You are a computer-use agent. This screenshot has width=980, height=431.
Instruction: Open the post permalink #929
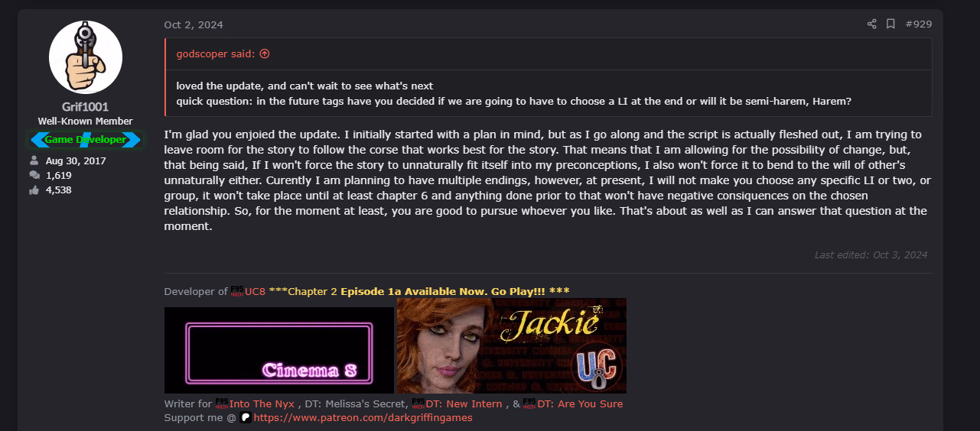coord(918,24)
